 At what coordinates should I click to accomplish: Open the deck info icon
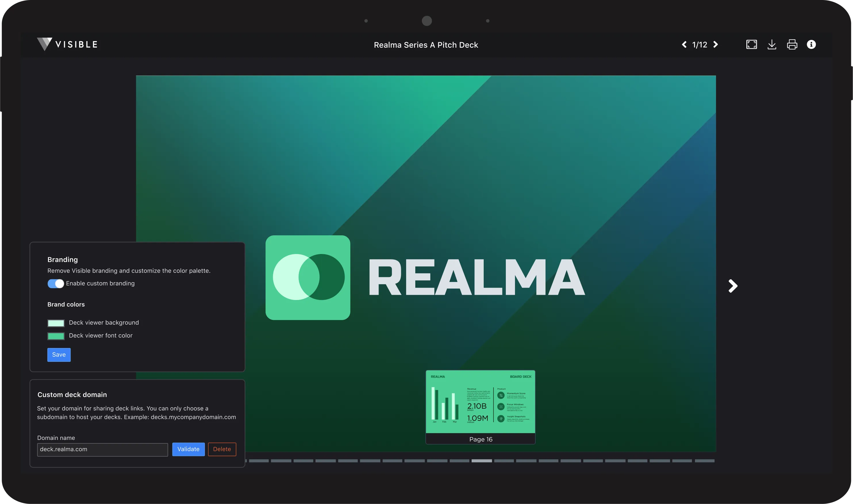(x=811, y=45)
